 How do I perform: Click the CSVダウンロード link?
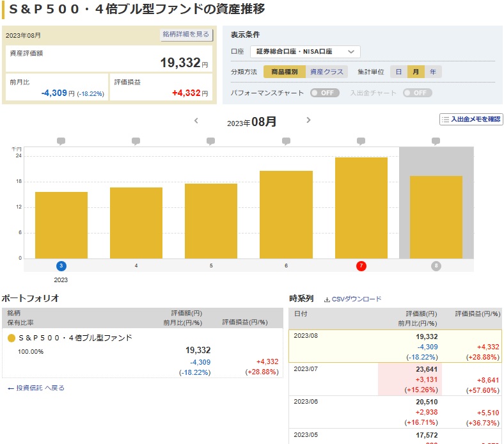356,299
